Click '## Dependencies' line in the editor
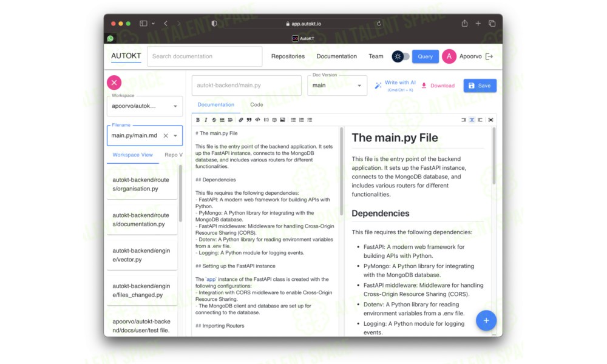 215,180
